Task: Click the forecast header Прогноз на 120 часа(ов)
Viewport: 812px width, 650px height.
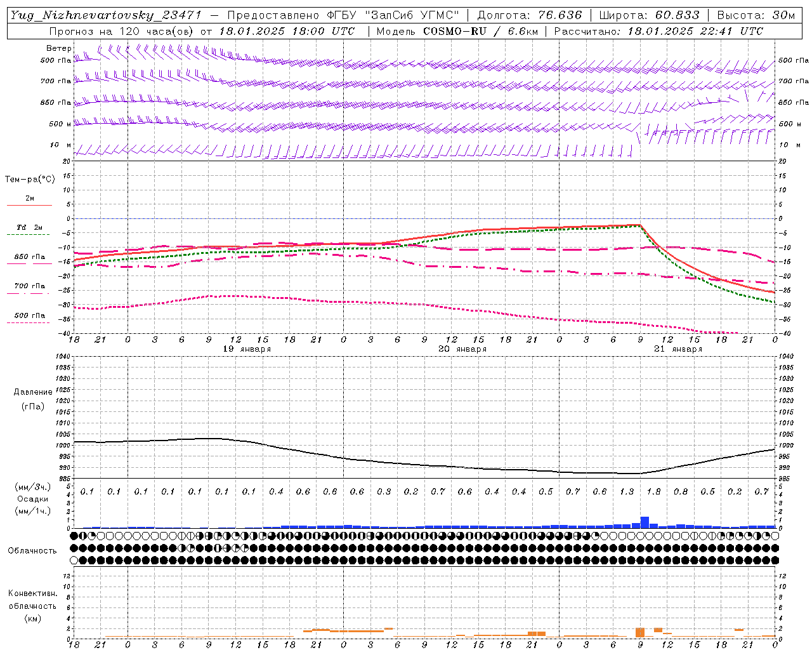Action: click(121, 31)
